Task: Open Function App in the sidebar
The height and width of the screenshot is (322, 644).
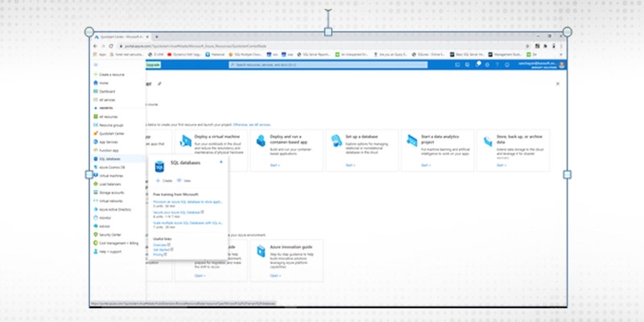Action: (106, 151)
